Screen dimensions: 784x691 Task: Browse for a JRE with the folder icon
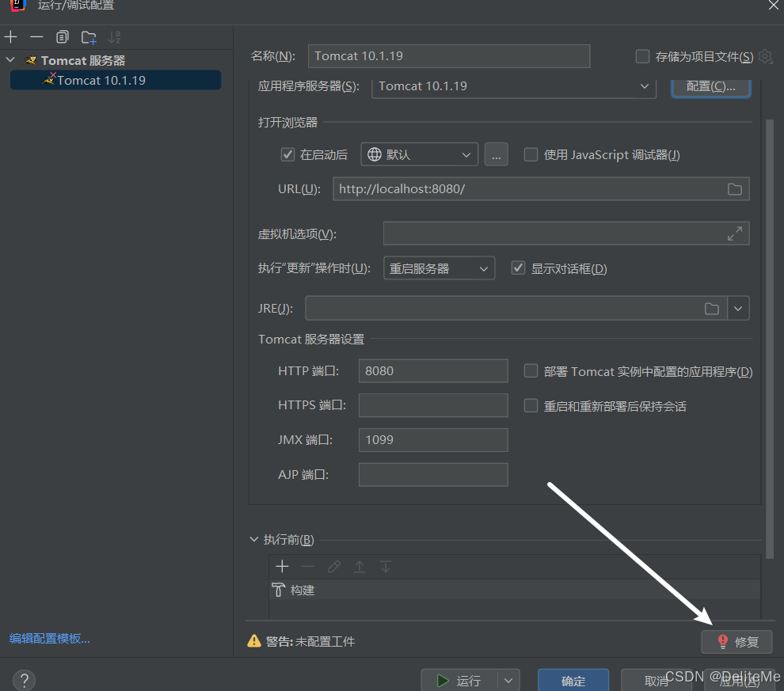tap(711, 308)
